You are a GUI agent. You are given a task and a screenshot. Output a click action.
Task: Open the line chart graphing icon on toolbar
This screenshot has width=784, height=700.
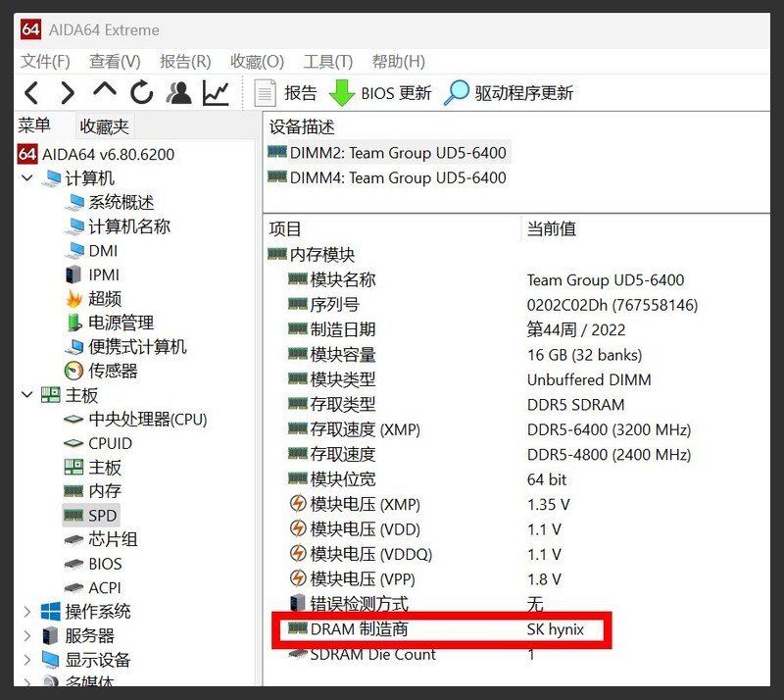[x=214, y=92]
